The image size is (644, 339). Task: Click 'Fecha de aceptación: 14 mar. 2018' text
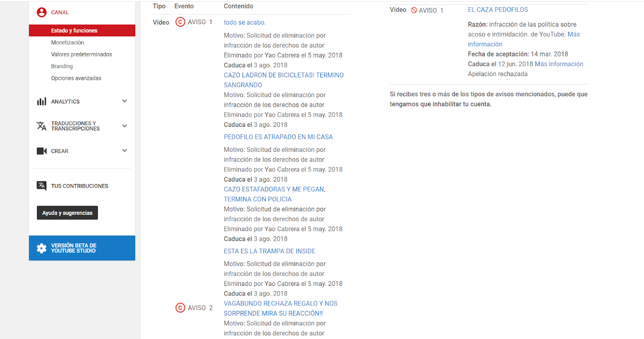tap(518, 54)
